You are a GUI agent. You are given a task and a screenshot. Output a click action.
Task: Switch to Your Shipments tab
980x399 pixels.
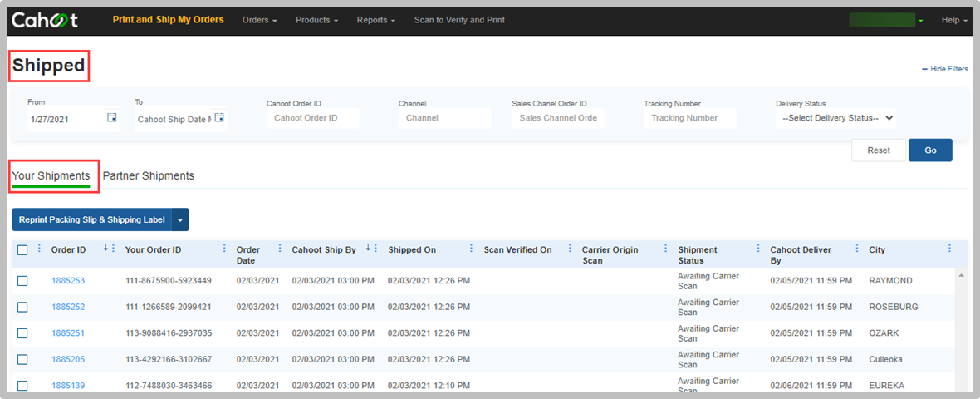pos(51,175)
